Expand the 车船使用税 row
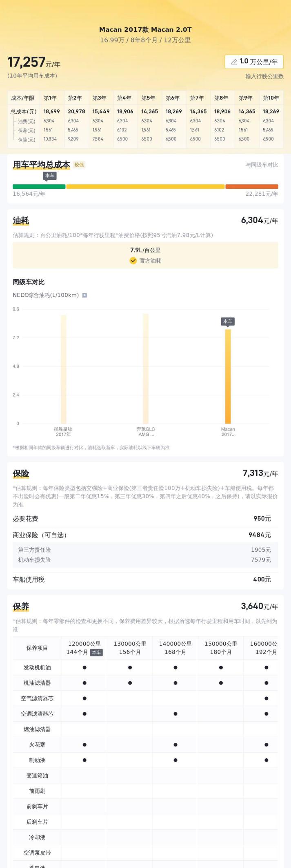 click(x=145, y=579)
